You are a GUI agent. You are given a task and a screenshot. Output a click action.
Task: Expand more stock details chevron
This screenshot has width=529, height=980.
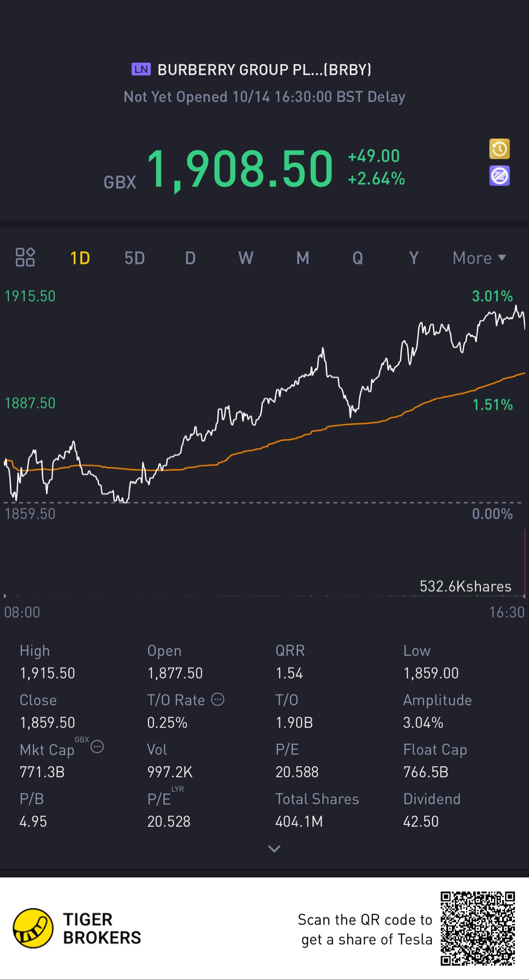[274, 848]
